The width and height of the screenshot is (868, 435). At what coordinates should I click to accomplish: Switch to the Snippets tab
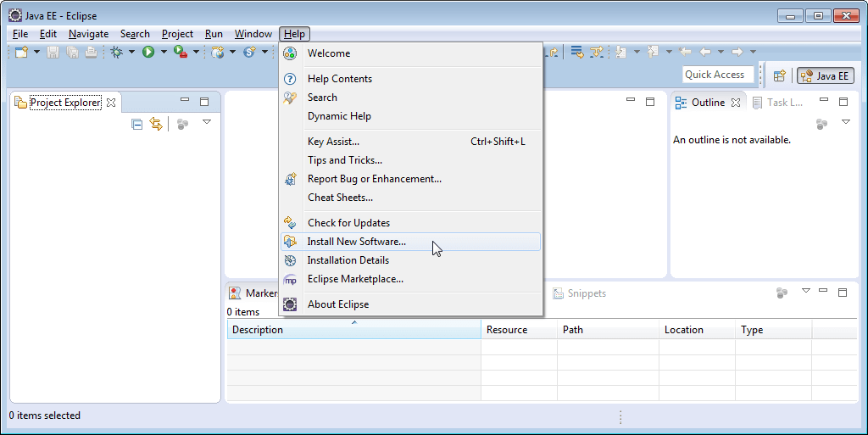[x=580, y=293]
